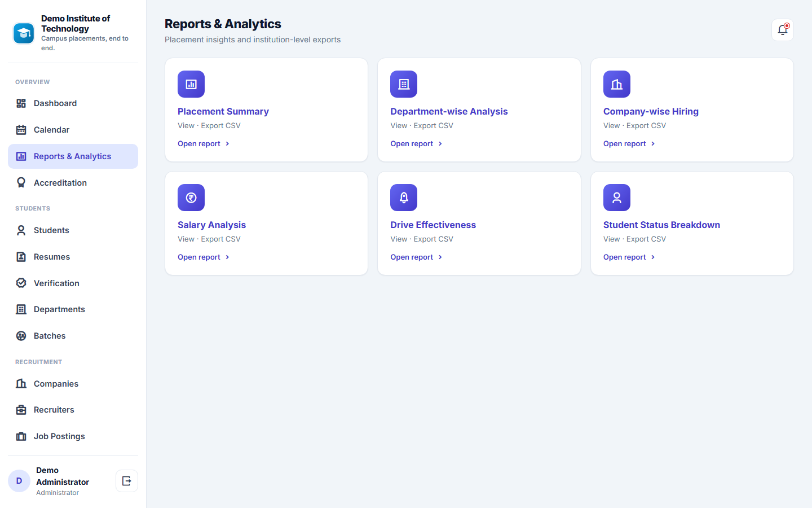Click the user avatar with letter D
The height and width of the screenshot is (508, 812).
[x=19, y=481]
